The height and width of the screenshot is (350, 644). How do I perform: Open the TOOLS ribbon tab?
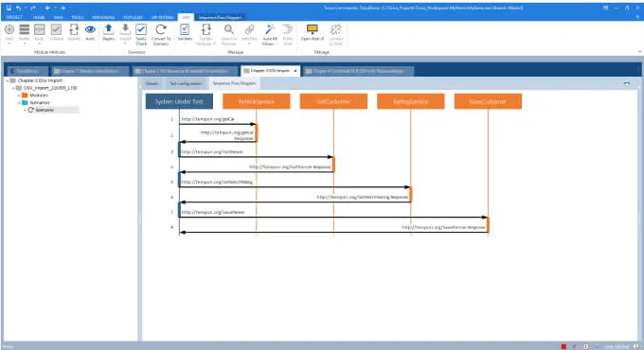[x=78, y=17]
